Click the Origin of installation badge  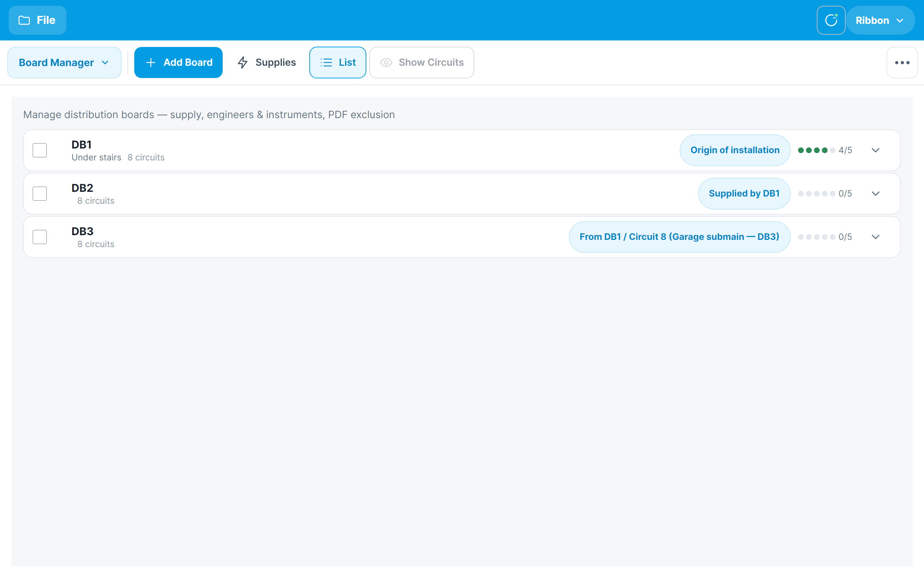(735, 150)
